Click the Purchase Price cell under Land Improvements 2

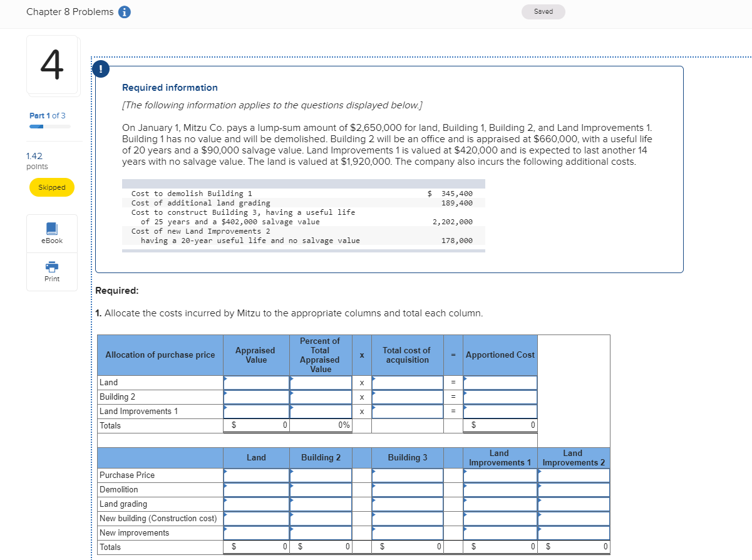click(x=573, y=475)
